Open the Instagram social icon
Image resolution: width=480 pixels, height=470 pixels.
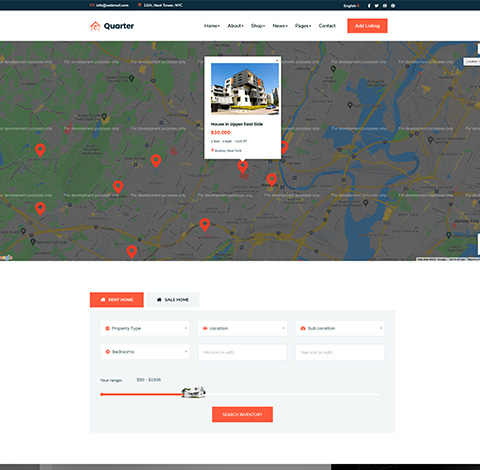coord(385,6)
